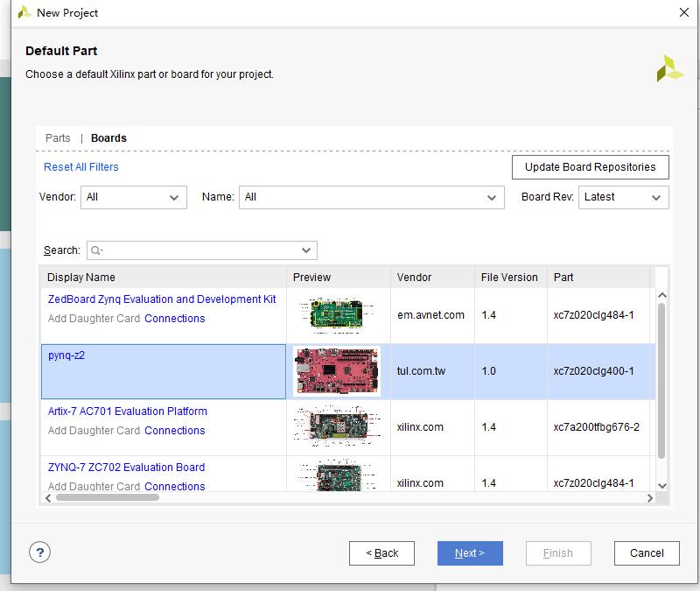Screen dimensions: 700x591
Task: Click Update Board Repositories button
Action: [x=590, y=167]
